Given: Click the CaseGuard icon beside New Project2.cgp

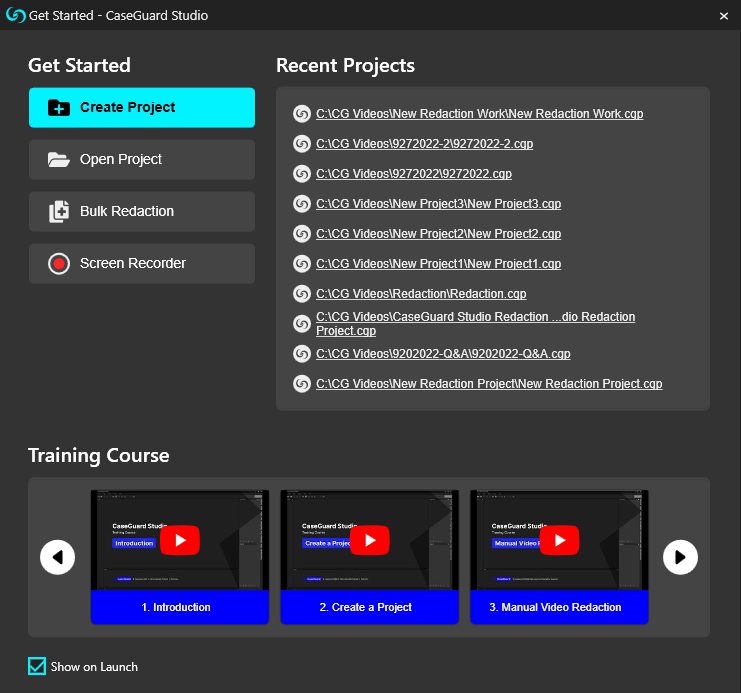Looking at the screenshot, I should [302, 234].
